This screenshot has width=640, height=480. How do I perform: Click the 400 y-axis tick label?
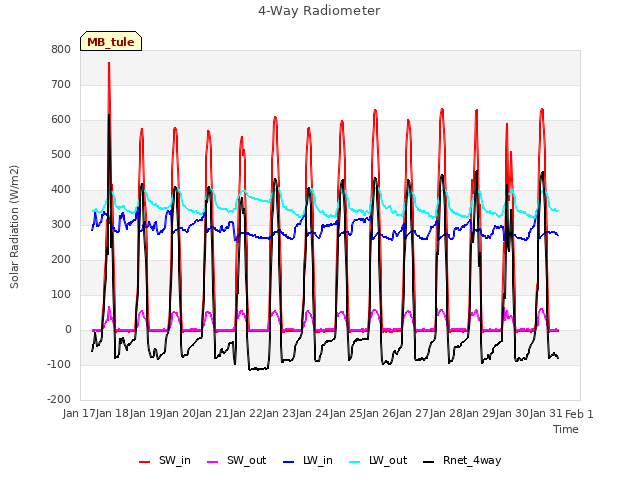[61, 189]
